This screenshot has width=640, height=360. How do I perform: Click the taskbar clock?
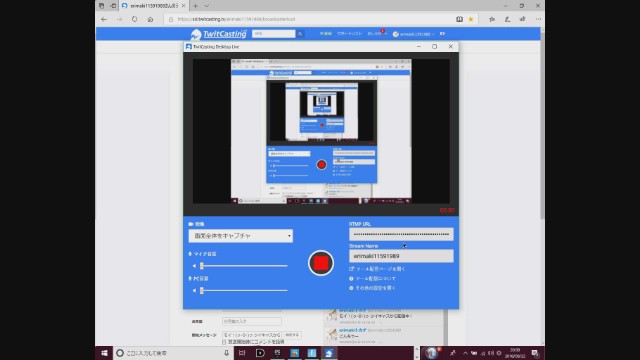click(x=515, y=353)
